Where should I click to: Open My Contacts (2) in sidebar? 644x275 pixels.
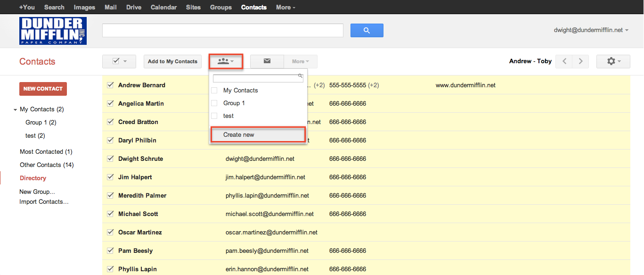tap(42, 109)
